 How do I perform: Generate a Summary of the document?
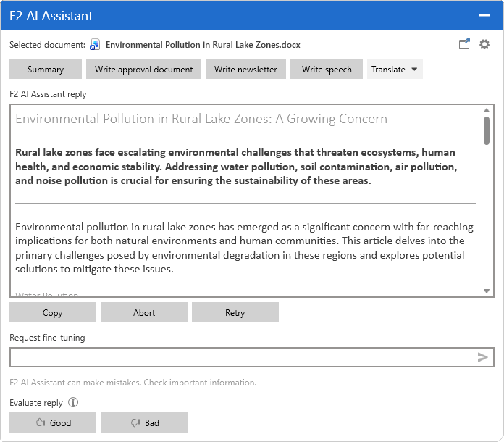(x=46, y=69)
